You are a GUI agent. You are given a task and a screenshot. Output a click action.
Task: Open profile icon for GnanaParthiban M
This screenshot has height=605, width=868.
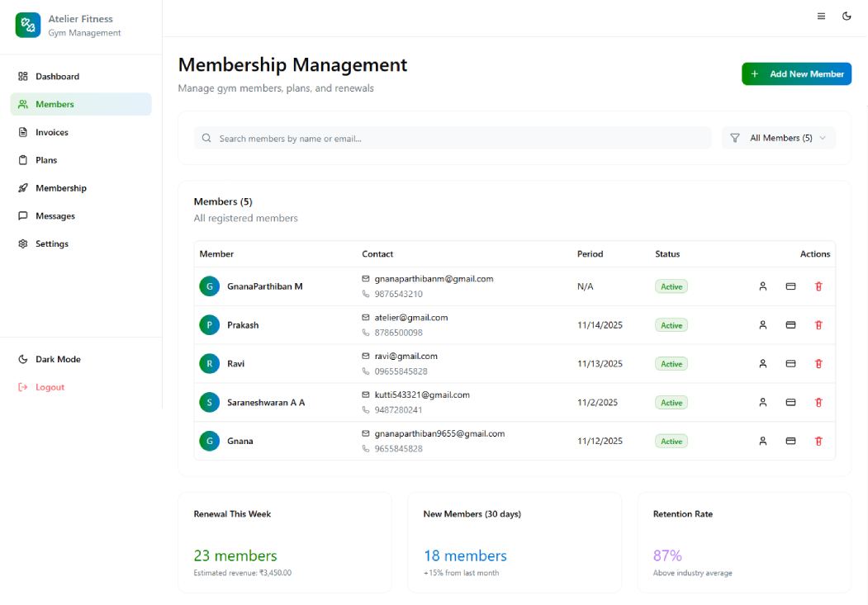pos(763,286)
